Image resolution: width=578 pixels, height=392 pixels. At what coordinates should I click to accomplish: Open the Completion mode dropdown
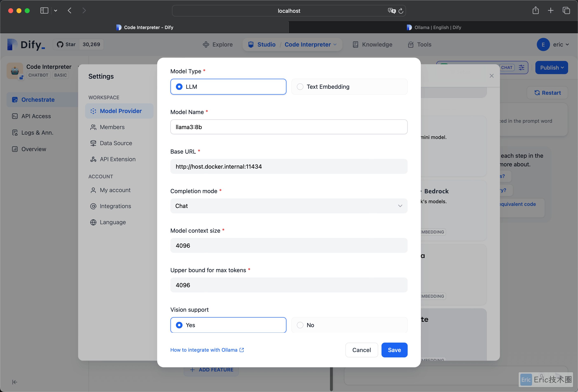coord(289,206)
